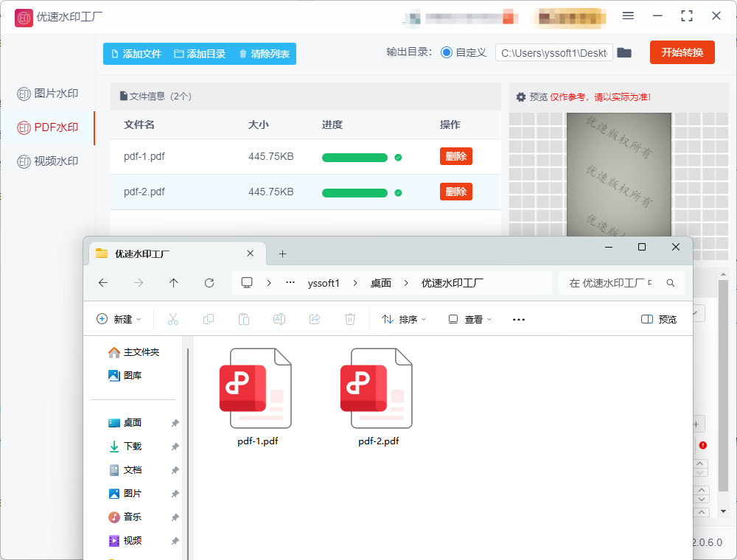737x560 pixels.
Task: Click the Explorer search box
Action: (x=621, y=283)
